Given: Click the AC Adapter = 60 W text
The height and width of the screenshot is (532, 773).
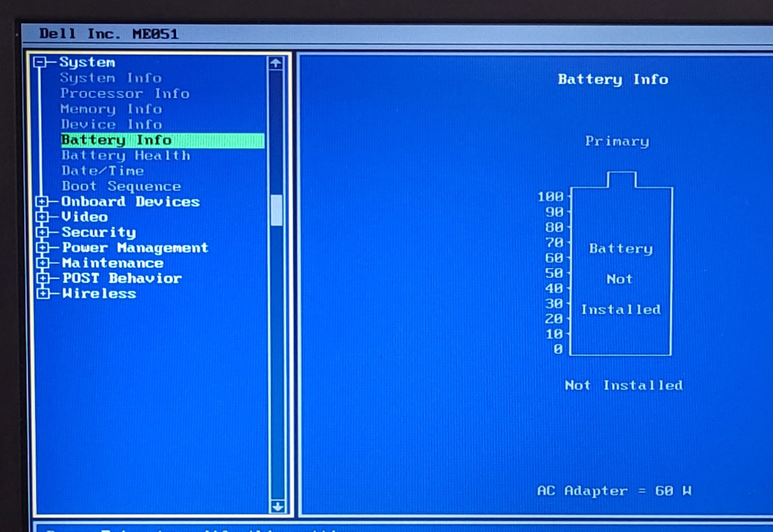Looking at the screenshot, I should (614, 491).
